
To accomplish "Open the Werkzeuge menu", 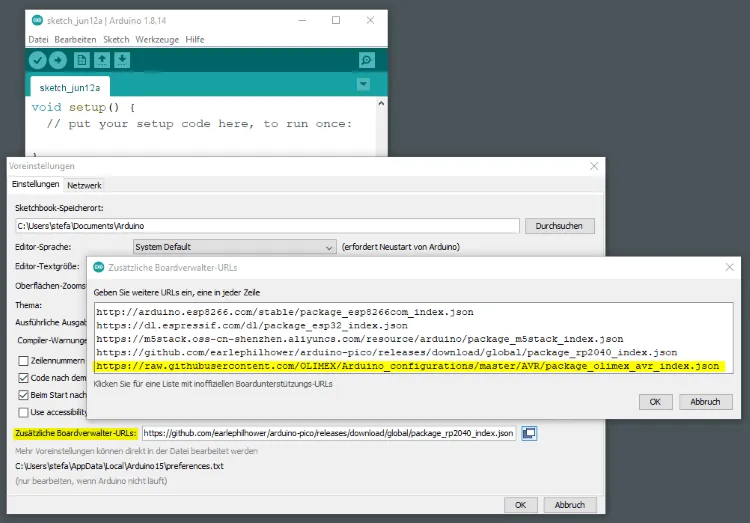I will point(157,39).
